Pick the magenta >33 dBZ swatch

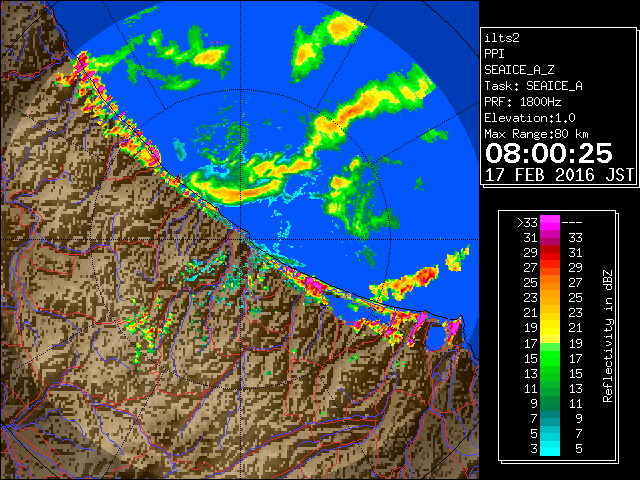(550, 223)
